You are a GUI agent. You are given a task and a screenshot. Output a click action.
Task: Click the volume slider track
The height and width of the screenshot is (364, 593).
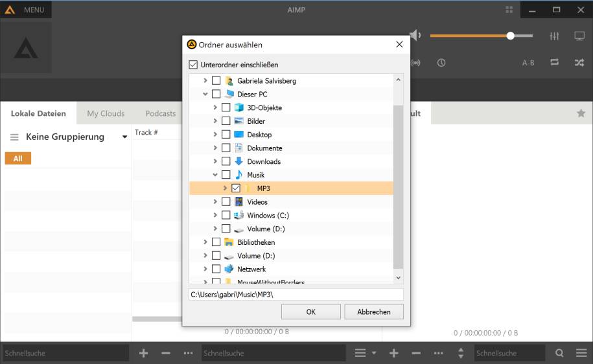[x=480, y=36]
